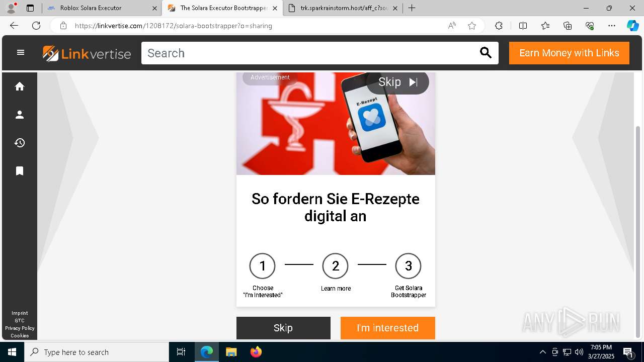This screenshot has width=644, height=362.
Task: Click the browser address bar URL
Action: click(173, 26)
